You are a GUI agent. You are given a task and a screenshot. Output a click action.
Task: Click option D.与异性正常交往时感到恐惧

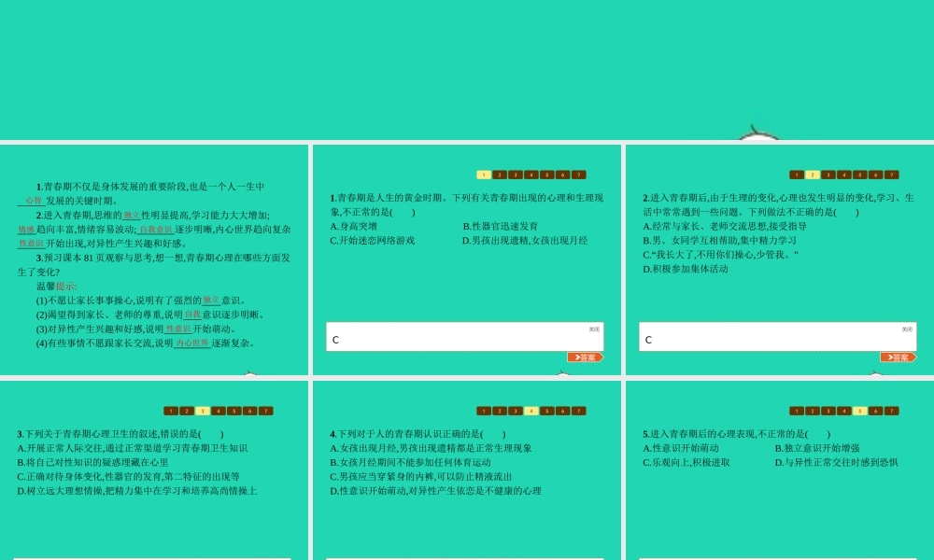click(836, 462)
